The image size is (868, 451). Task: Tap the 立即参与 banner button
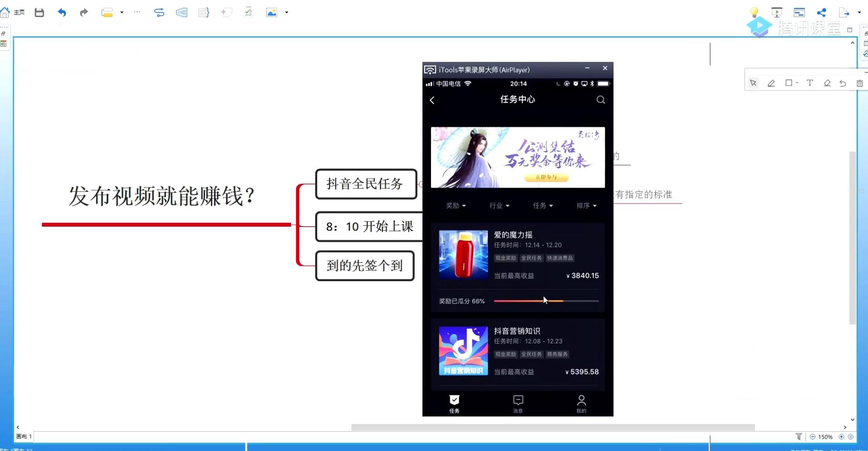click(546, 177)
